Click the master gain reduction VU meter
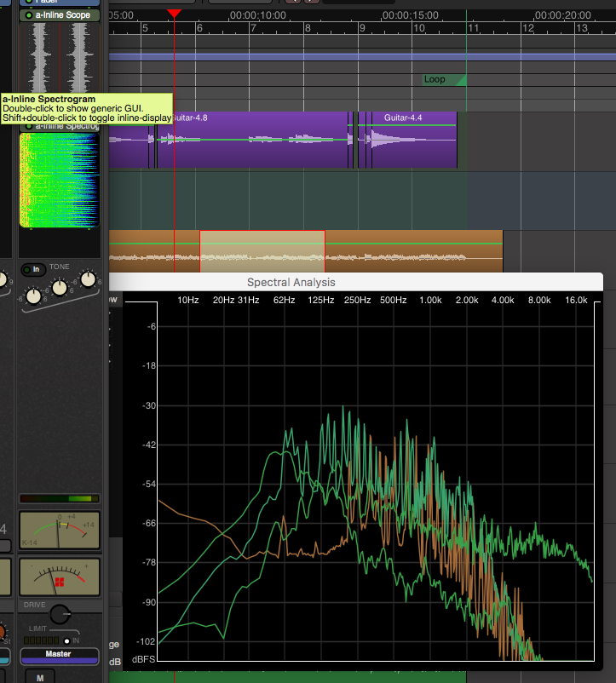The width and height of the screenshot is (616, 683). [60, 577]
